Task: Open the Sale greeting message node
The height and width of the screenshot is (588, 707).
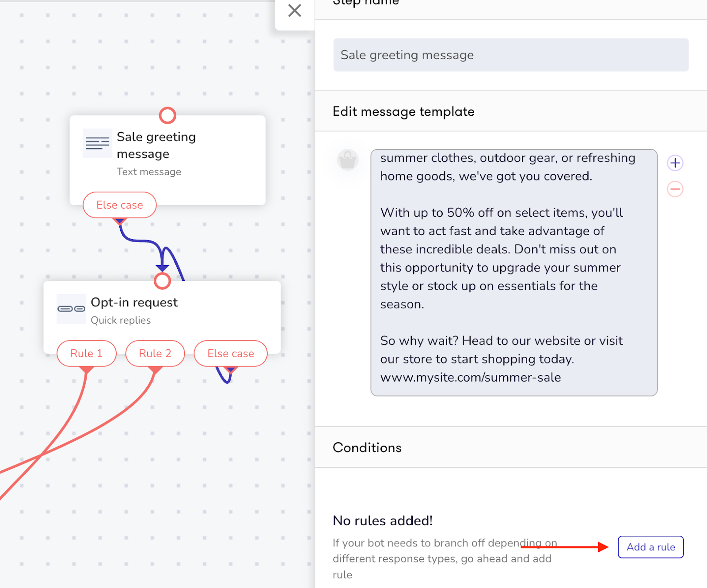Action: 167,160
